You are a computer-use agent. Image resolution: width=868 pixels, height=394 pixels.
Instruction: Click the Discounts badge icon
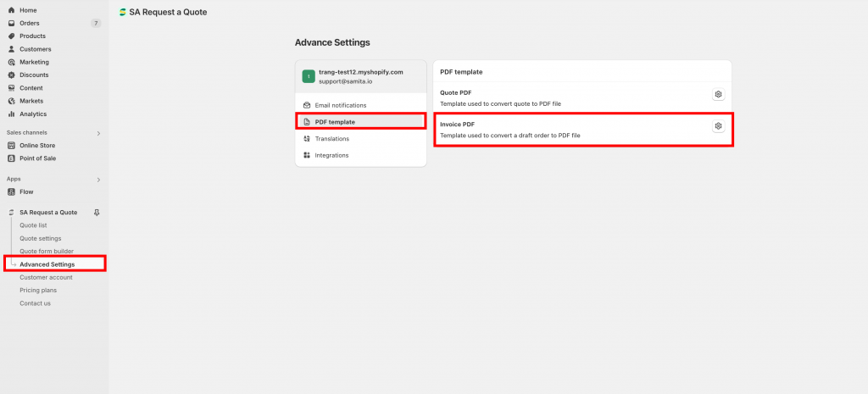(x=11, y=75)
